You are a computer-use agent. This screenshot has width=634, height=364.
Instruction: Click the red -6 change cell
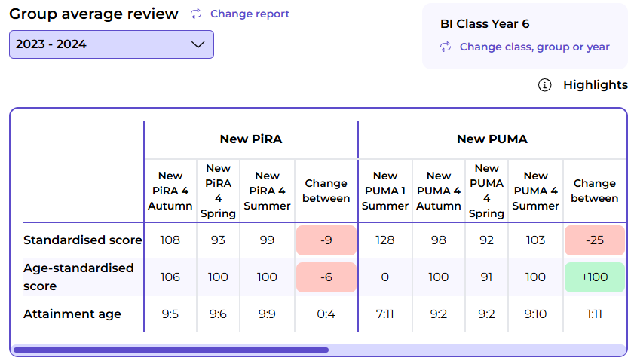[x=326, y=277]
